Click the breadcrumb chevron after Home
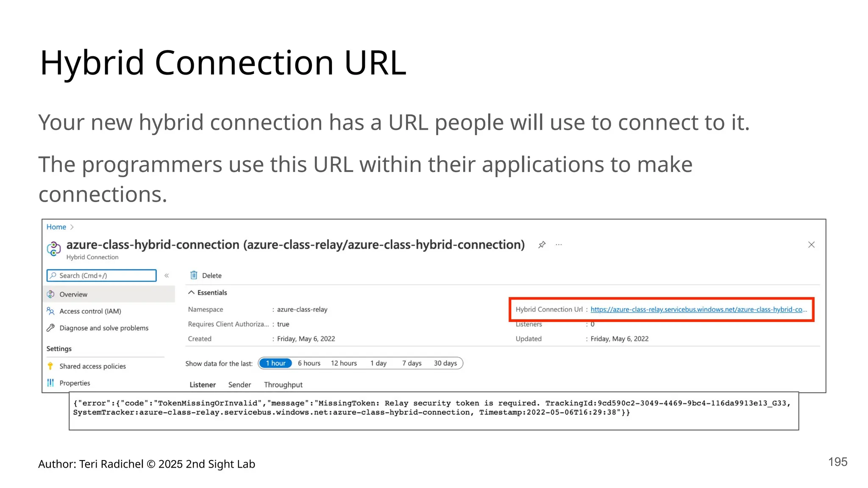This screenshot has height=488, width=868. (72, 227)
